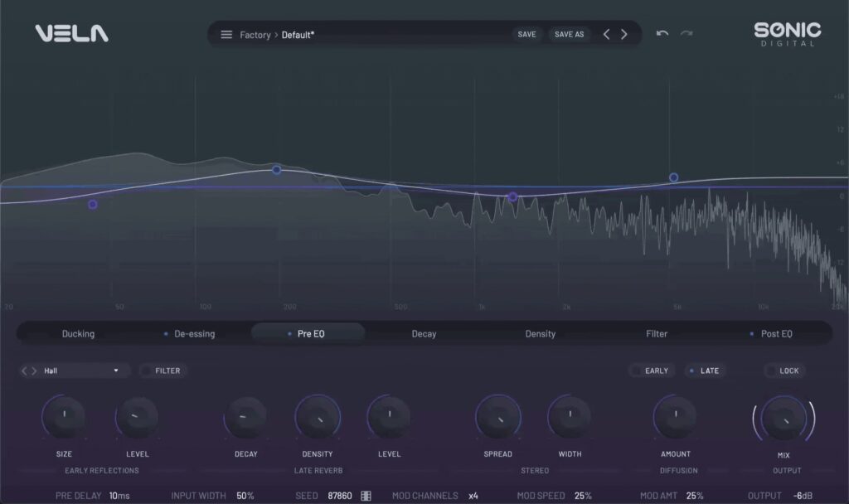The width and height of the screenshot is (849, 504).
Task: Select previous reverb type arrow beside Hall
Action: [24, 371]
